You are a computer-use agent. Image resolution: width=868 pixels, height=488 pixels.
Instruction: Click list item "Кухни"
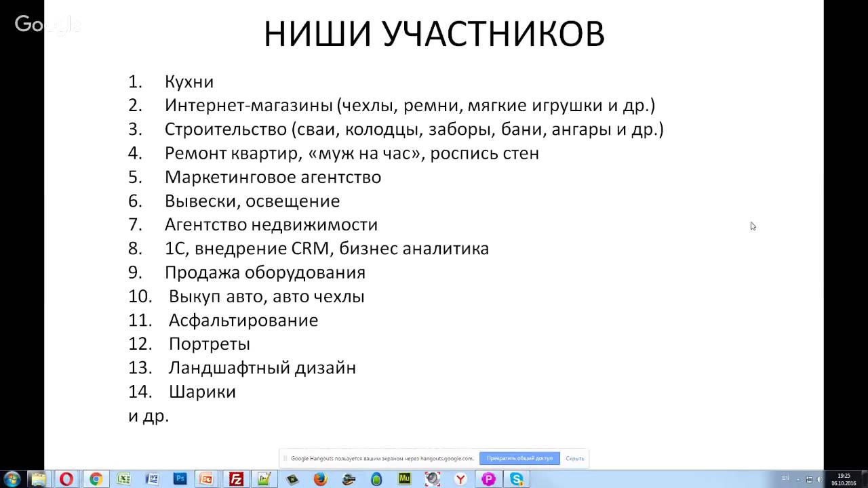(x=189, y=81)
